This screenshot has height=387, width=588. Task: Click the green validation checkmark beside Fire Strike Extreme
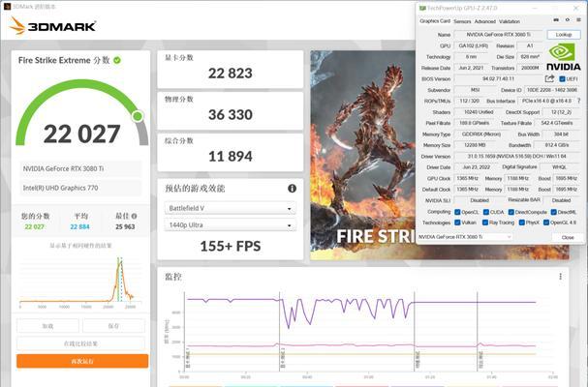(x=117, y=60)
